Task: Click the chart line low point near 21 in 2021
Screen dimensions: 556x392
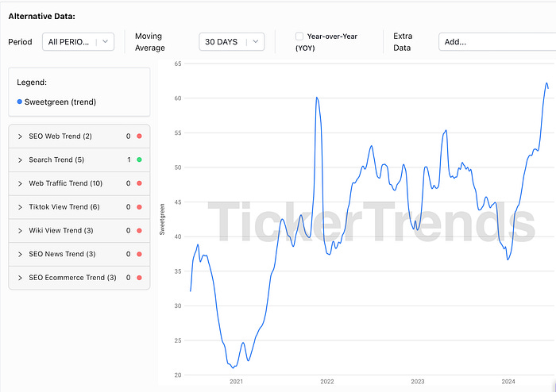Action: pyautogui.click(x=233, y=368)
